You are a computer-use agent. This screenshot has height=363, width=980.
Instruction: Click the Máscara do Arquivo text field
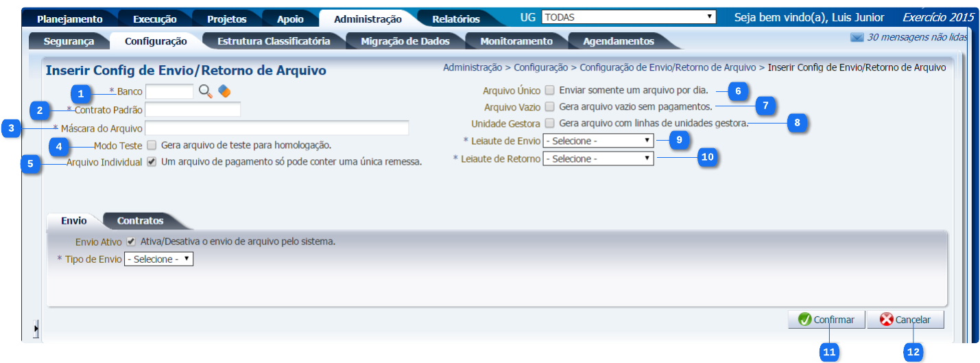(x=277, y=128)
